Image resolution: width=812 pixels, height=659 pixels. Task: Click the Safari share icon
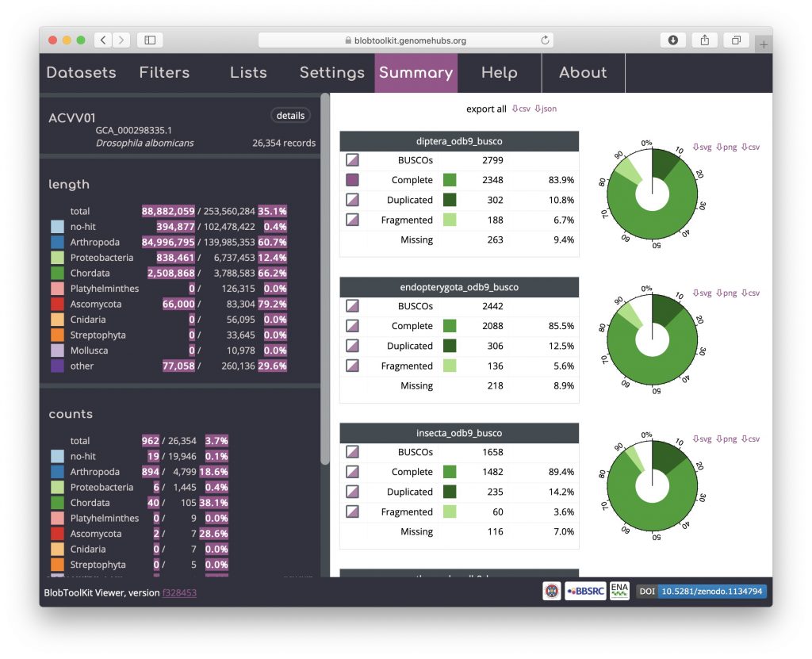(704, 40)
